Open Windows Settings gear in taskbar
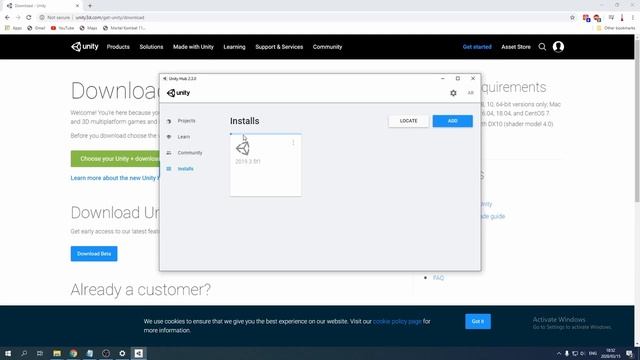Viewport: 640px width, 360px height. click(x=122, y=353)
